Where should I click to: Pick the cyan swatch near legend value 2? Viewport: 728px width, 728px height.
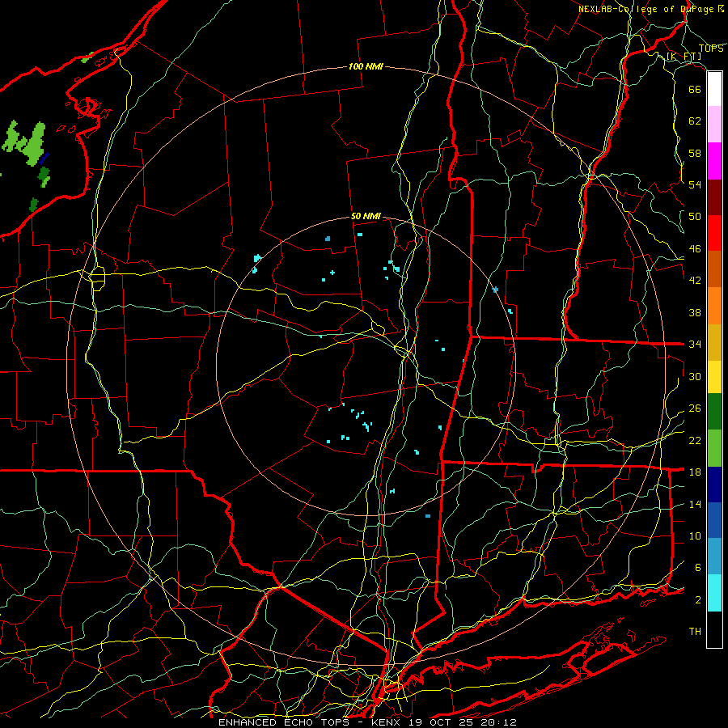(714, 593)
